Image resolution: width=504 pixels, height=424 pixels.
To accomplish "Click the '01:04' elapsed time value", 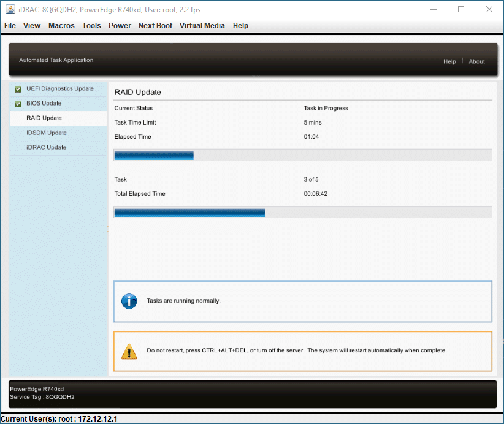I will coord(311,137).
